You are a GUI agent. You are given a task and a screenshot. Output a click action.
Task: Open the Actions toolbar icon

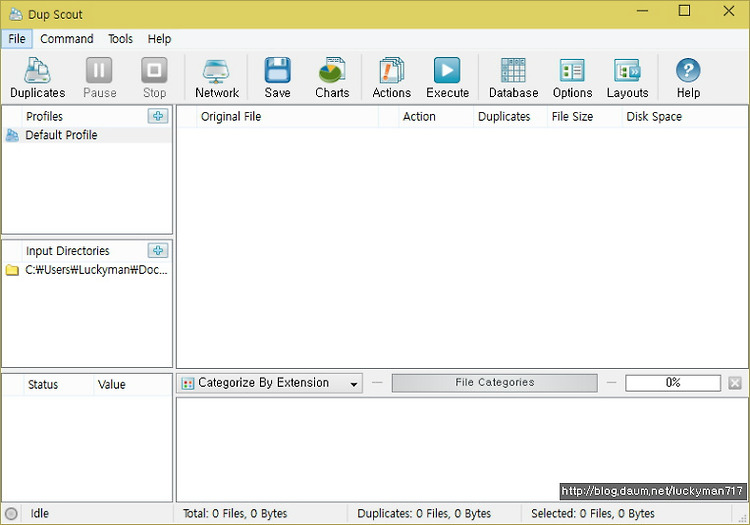coord(391,77)
